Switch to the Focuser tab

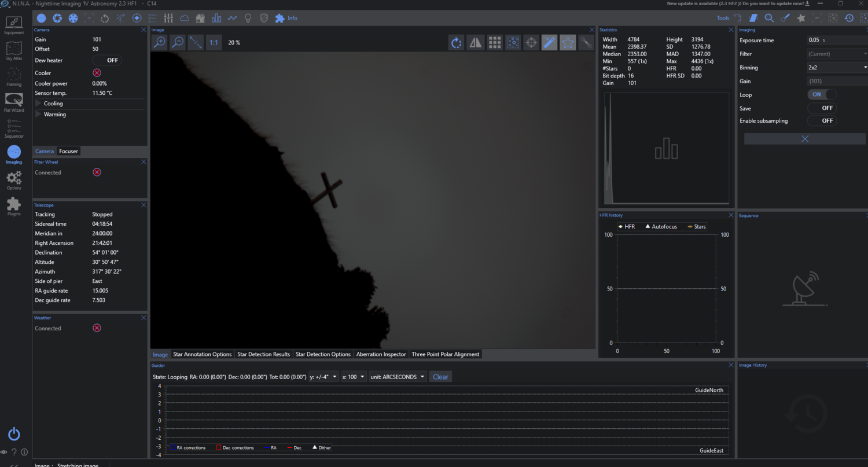coord(68,151)
